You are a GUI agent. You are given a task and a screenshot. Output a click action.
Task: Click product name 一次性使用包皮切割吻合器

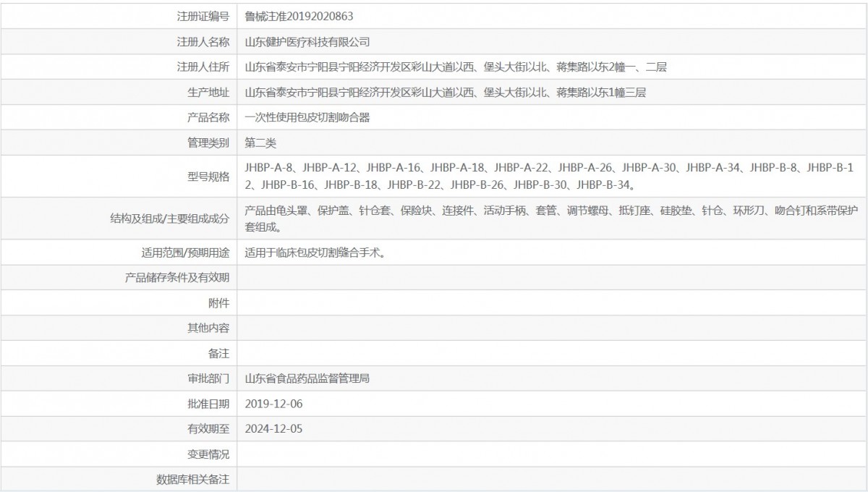[x=307, y=117]
